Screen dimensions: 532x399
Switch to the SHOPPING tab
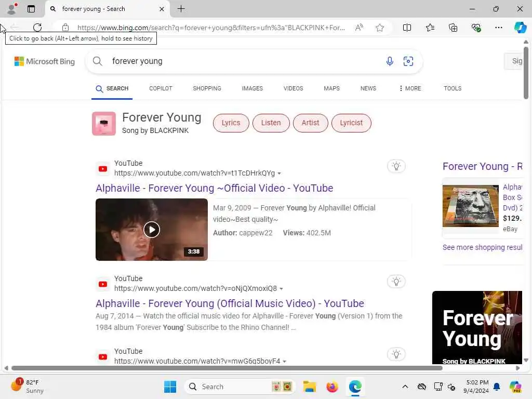[x=207, y=88]
